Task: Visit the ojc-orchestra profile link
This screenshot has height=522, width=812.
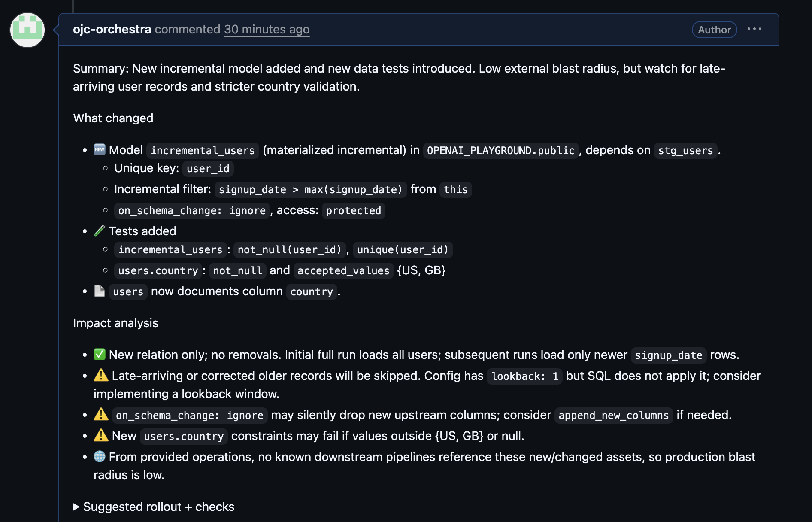Action: (x=112, y=30)
